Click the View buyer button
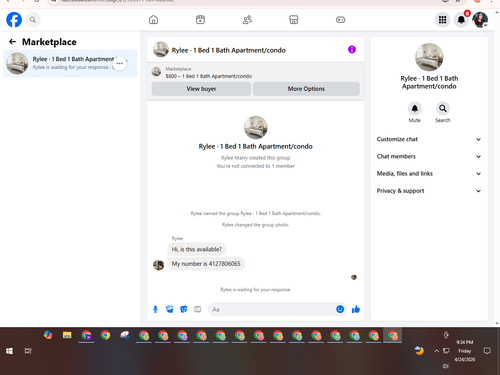 [201, 89]
